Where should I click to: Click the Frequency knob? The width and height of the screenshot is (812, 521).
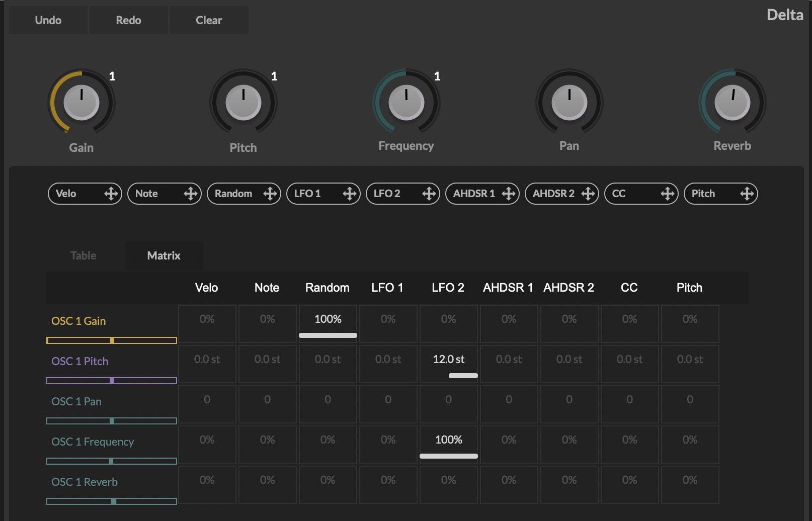click(x=407, y=102)
